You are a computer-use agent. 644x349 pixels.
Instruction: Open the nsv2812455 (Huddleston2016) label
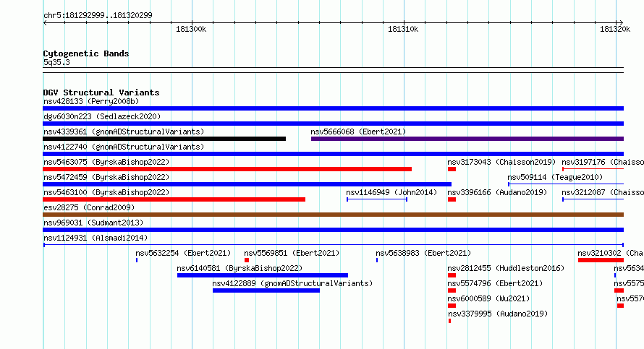click(x=506, y=268)
